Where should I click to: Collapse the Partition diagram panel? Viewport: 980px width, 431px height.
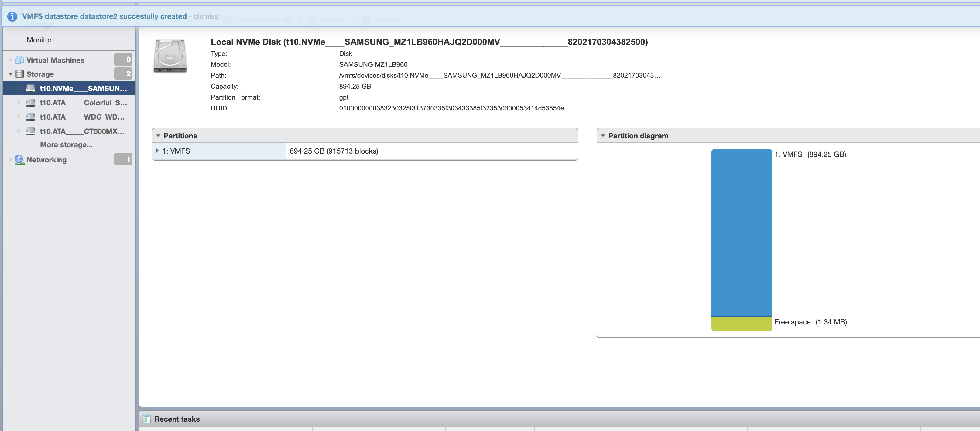click(x=603, y=136)
